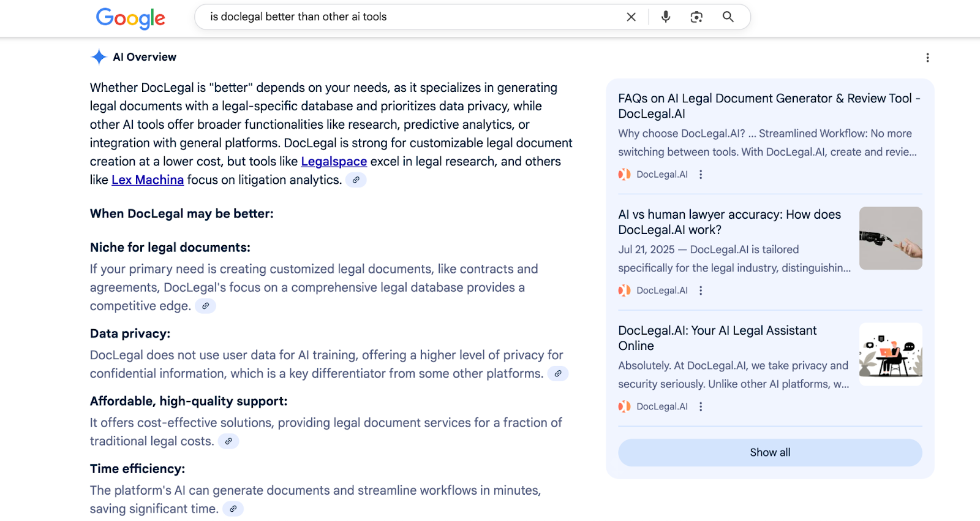Open the Google logo homepage link

click(130, 18)
